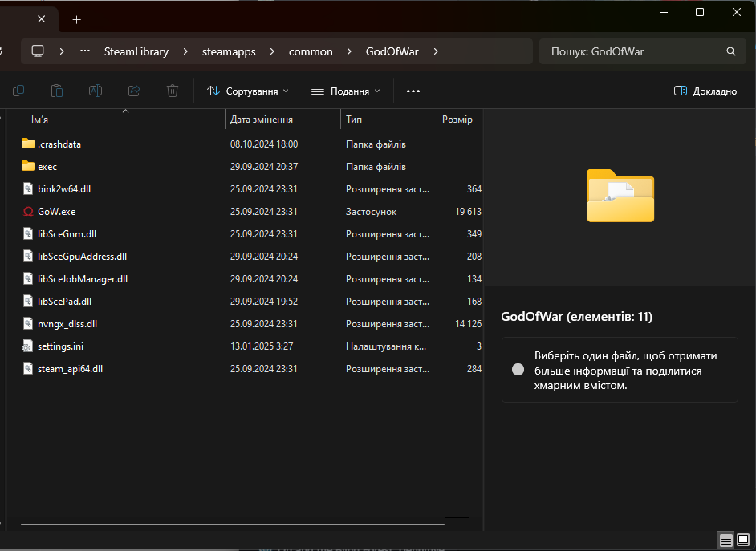Expand hidden breadcrumb path ellipsis

click(x=85, y=51)
